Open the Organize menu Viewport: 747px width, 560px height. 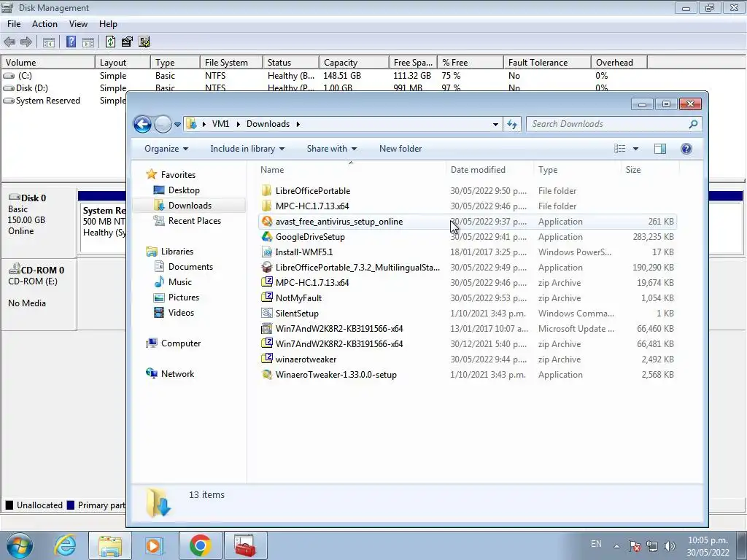(x=166, y=149)
